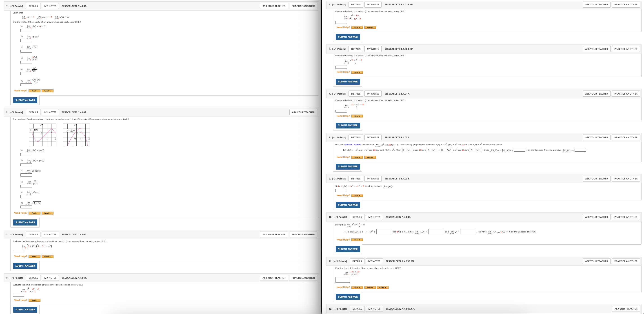
Task: Click Read It button for question 2
Action: [x=34, y=213]
